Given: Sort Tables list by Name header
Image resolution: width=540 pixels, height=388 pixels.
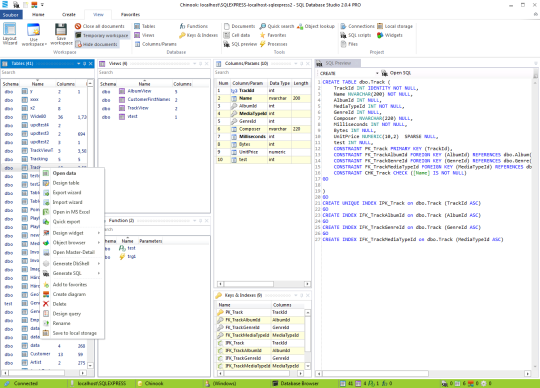Looking at the screenshot, I should click(38, 84).
